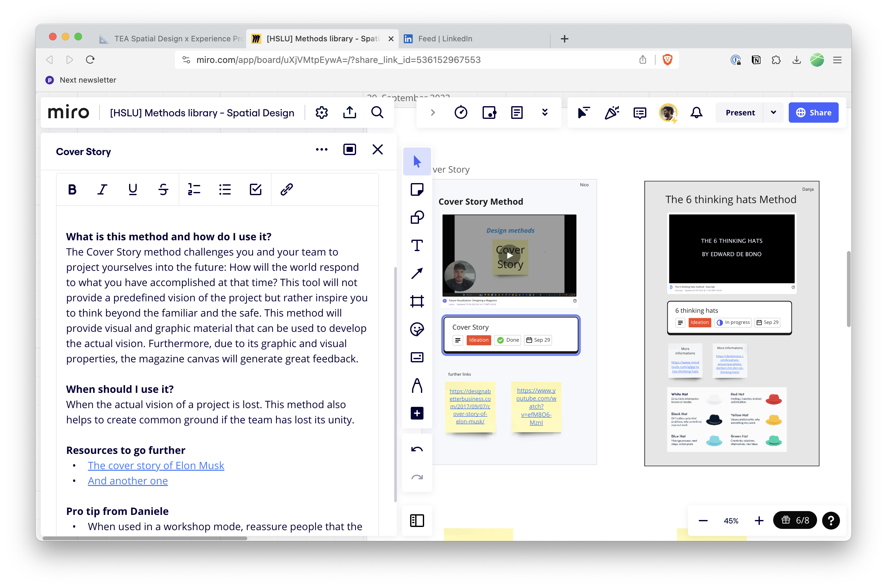887x588 pixels.
Task: Insert a checkbox list in editor
Action: pos(255,190)
